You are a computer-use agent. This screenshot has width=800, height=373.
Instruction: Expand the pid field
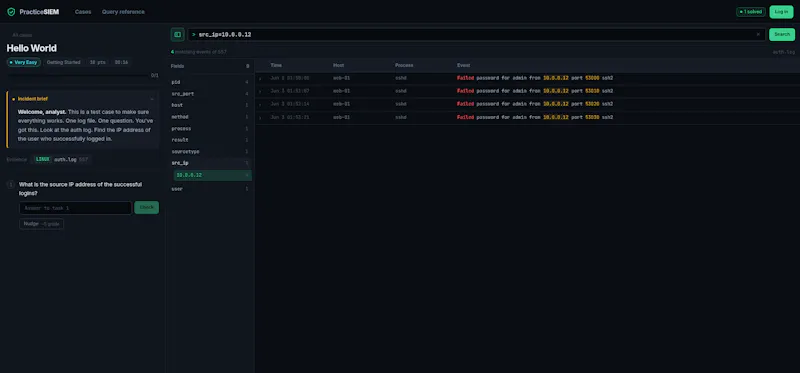[x=210, y=82]
